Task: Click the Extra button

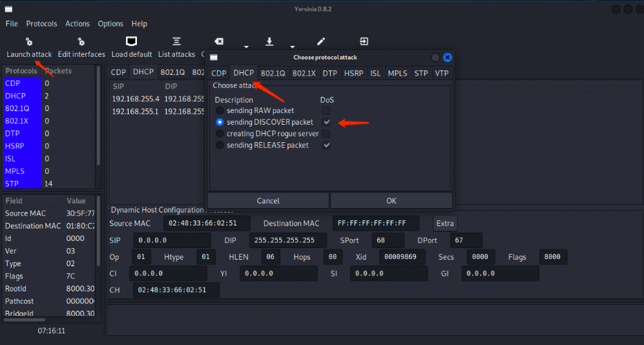Action: (x=445, y=224)
